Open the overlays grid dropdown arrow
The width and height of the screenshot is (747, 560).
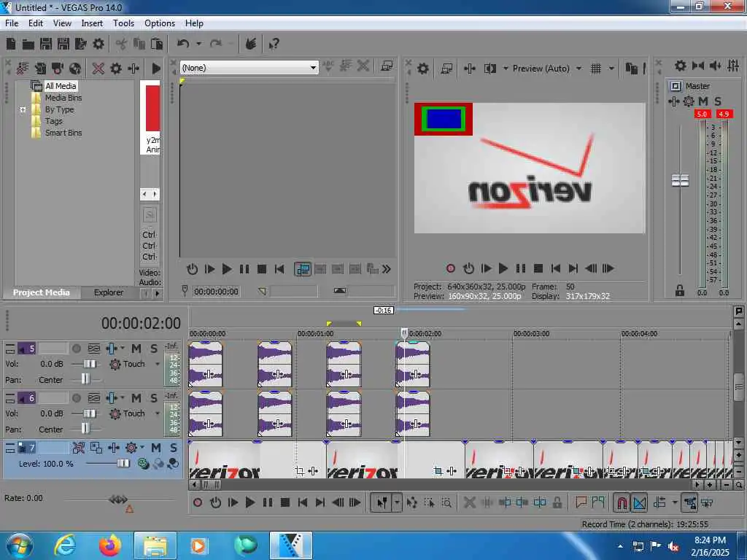pyautogui.click(x=612, y=69)
